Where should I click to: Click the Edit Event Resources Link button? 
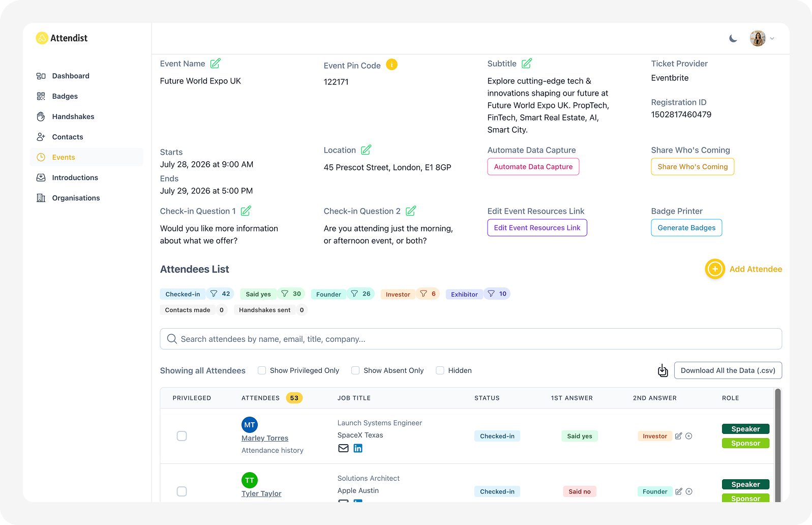tap(537, 228)
